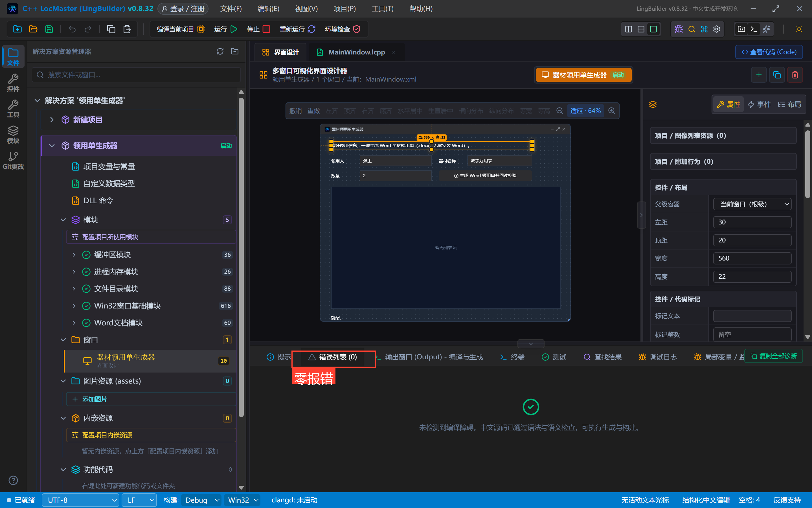The height and width of the screenshot is (508, 812).
Task: Click the bug debug icon in top toolbar
Action: coord(679,29)
